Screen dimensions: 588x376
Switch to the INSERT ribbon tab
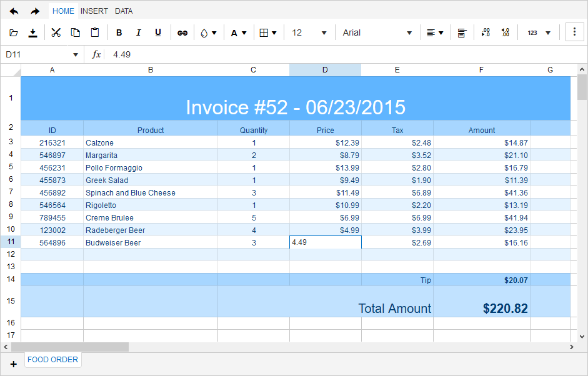pyautogui.click(x=94, y=11)
